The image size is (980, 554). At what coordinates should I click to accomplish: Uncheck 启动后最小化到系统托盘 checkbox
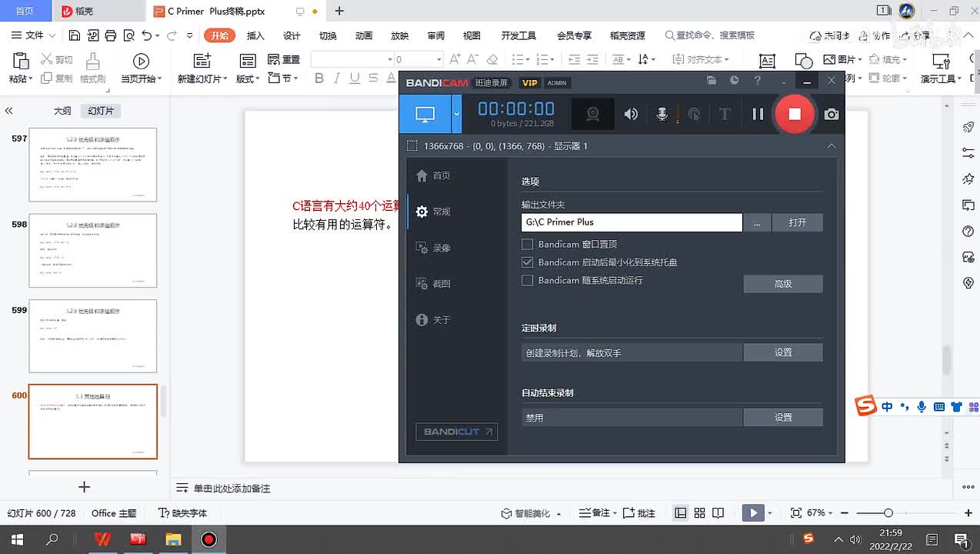tap(527, 262)
